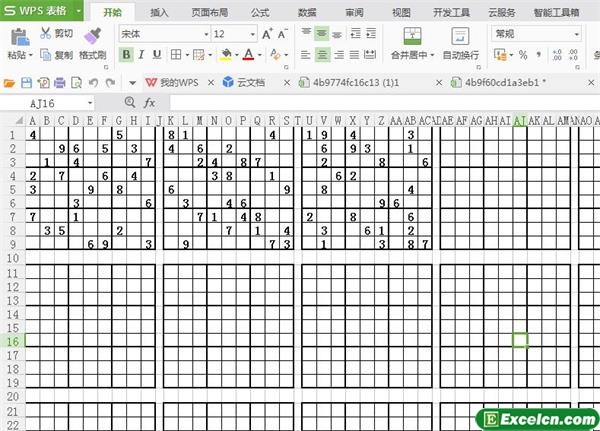Click the Copy icon

[46, 55]
